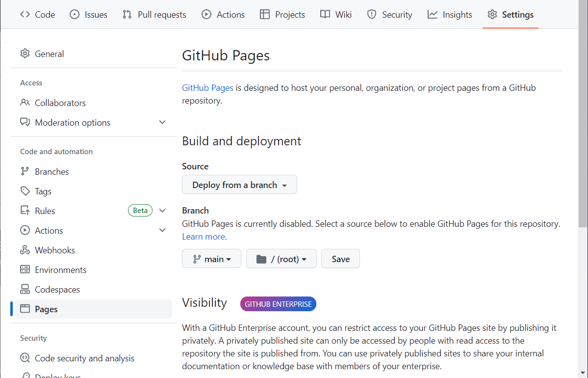Click the folder icon in root selector
Image resolution: width=588 pixels, height=378 pixels.
point(261,259)
